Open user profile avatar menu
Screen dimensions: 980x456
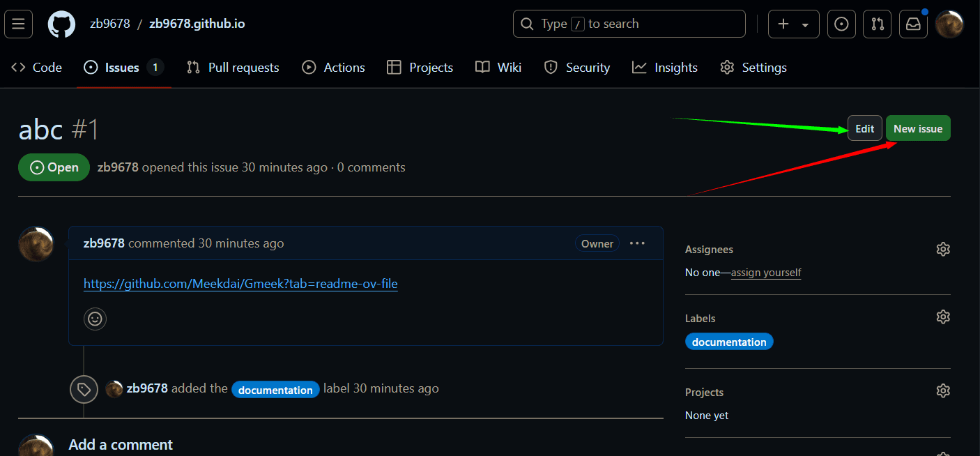point(949,24)
